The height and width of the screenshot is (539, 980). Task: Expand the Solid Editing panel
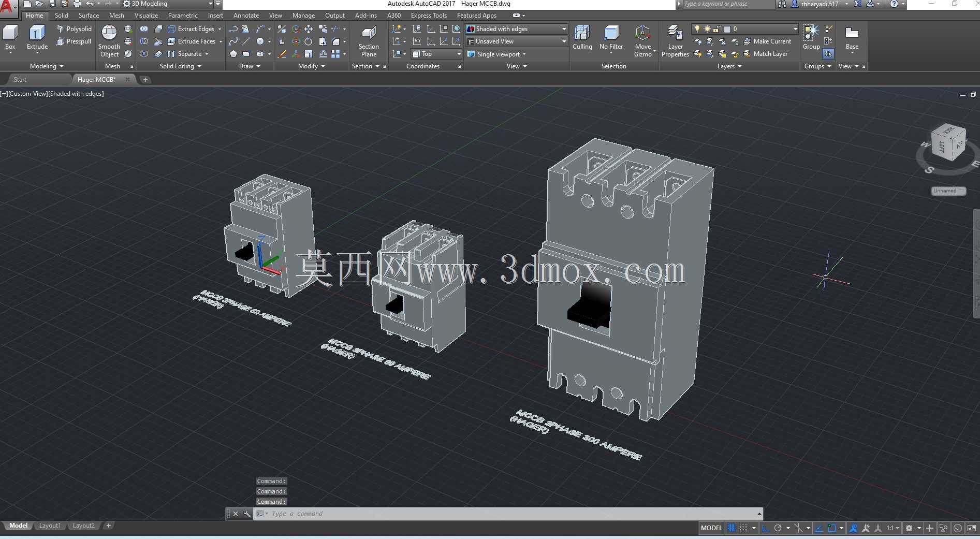[180, 66]
